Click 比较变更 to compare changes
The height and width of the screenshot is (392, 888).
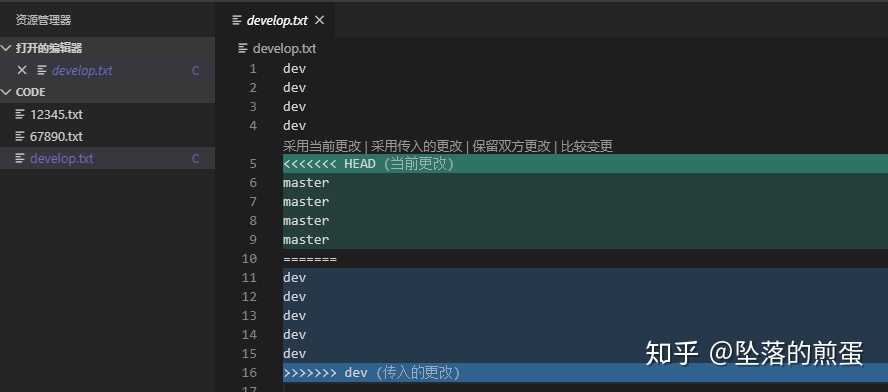(x=587, y=146)
